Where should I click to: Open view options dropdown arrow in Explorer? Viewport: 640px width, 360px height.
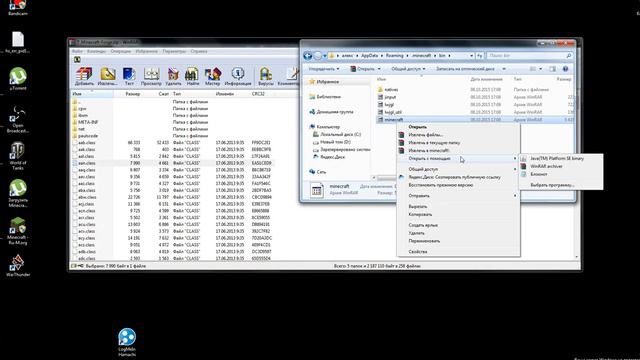(541, 69)
